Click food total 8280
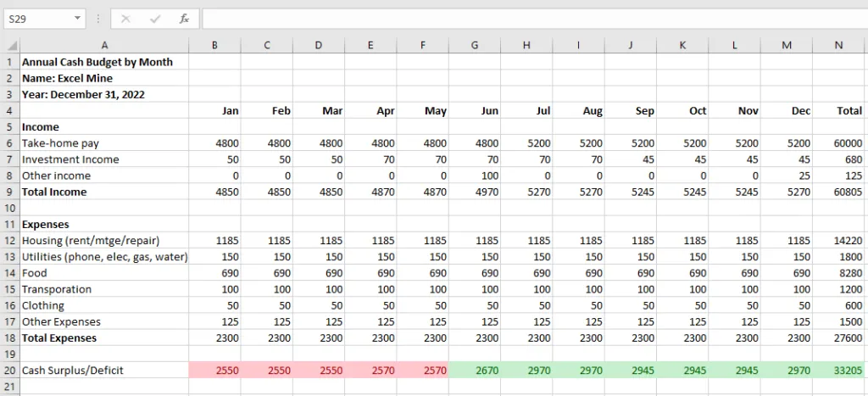The width and height of the screenshot is (868, 396). [838, 273]
